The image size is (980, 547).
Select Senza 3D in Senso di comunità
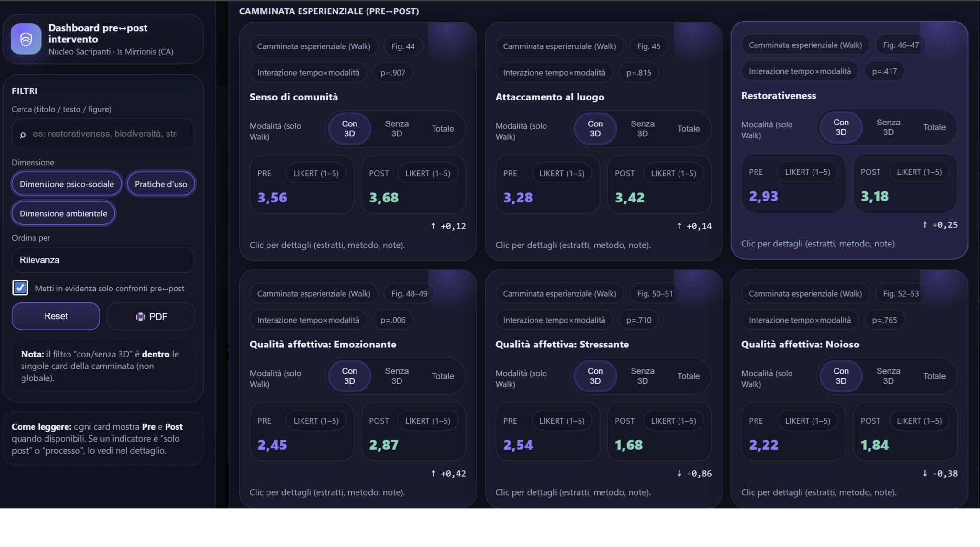[x=397, y=129]
